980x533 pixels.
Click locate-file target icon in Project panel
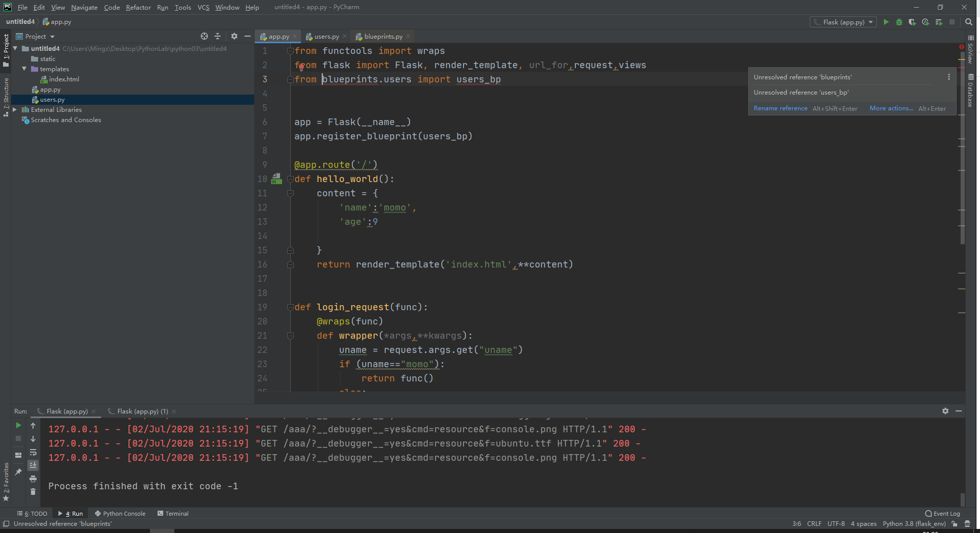204,36
